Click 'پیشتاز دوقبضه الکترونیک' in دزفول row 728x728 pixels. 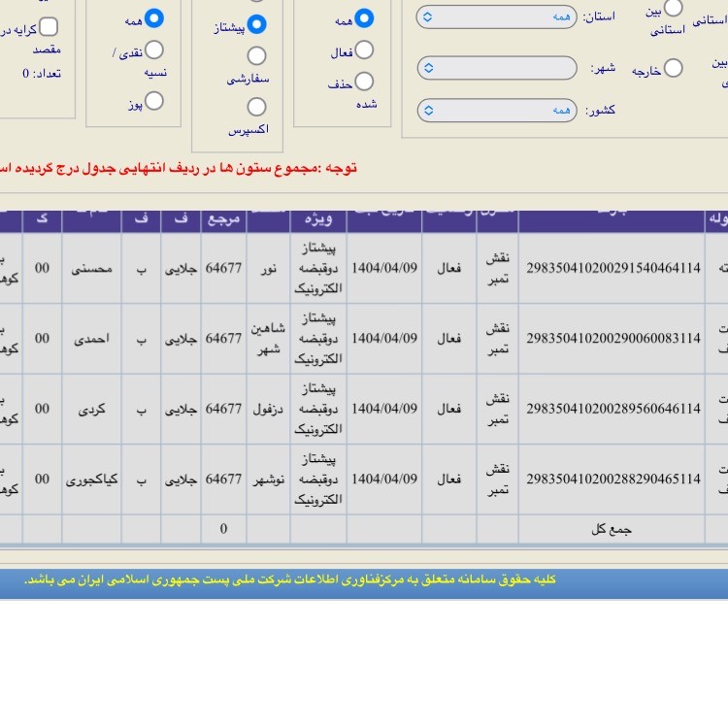click(318, 409)
